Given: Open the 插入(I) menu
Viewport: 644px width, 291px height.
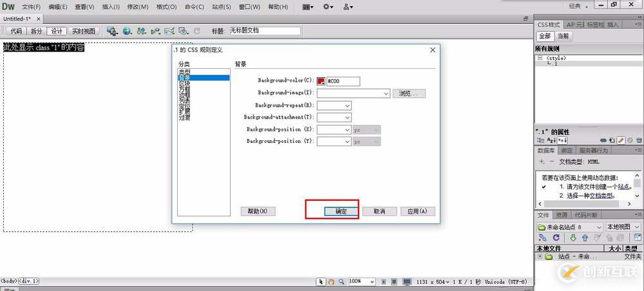Looking at the screenshot, I should click(111, 7).
